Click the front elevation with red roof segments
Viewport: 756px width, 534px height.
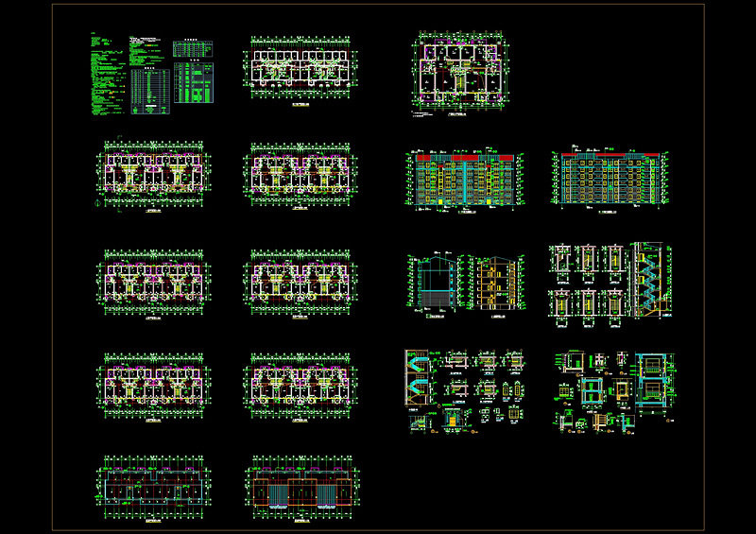tap(465, 181)
